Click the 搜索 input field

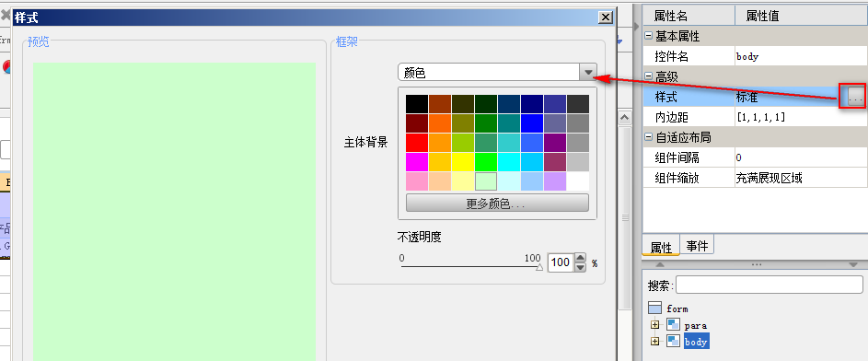pyautogui.click(x=769, y=285)
